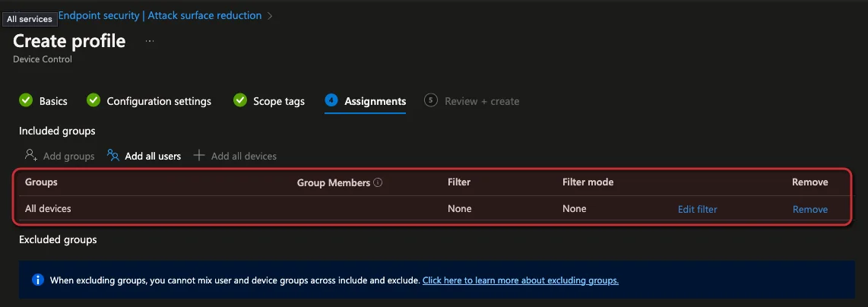Click the Scope tags checkmark icon
The image size is (868, 307).
(239, 100)
